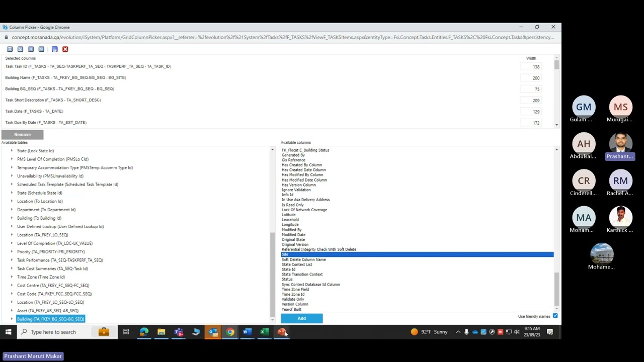Open Microsoft Edge from the taskbar
The width and height of the screenshot is (644, 362).
point(144,332)
